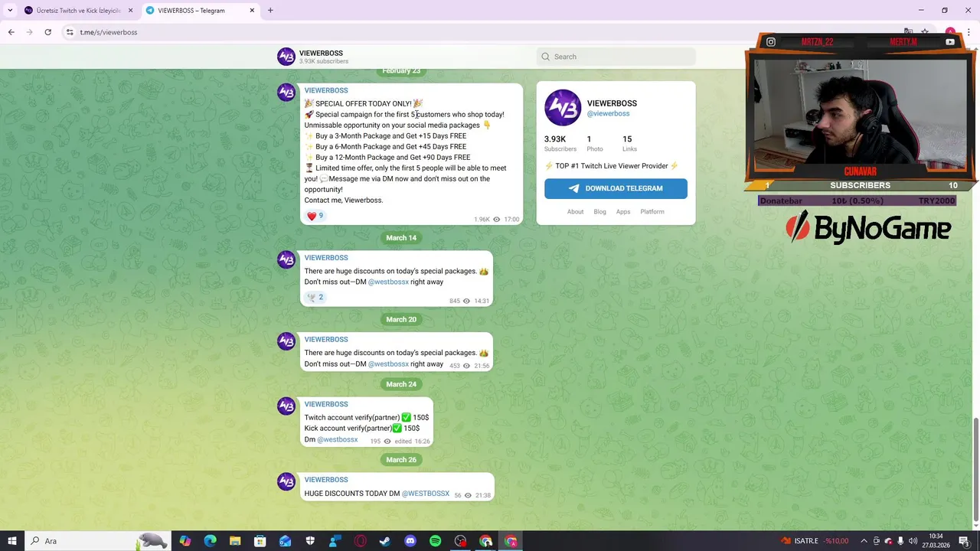Click the 17:00 timestamp on special offer post
Viewport: 980px width, 551px height.
coord(511,220)
